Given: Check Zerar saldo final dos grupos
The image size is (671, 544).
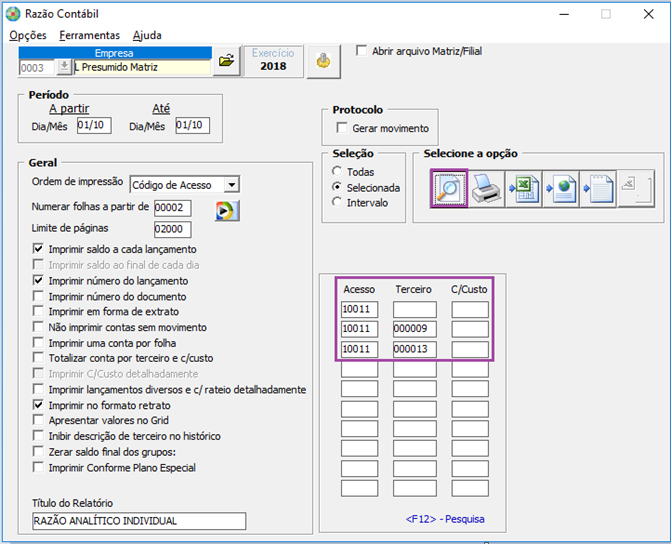Looking at the screenshot, I should (x=38, y=452).
